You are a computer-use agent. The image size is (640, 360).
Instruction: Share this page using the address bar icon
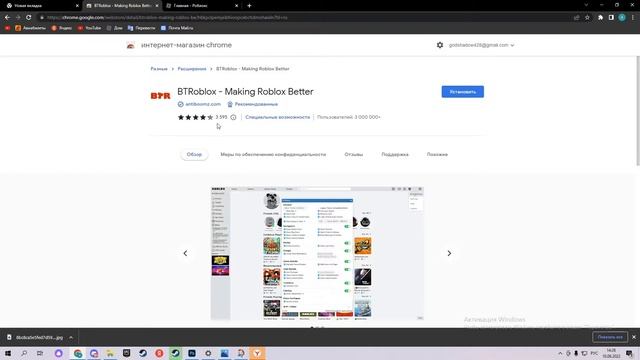click(576, 18)
